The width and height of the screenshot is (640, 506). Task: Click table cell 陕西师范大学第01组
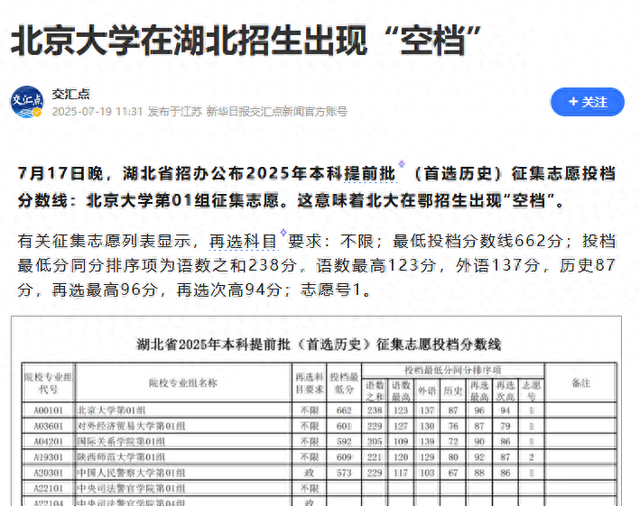point(183,457)
